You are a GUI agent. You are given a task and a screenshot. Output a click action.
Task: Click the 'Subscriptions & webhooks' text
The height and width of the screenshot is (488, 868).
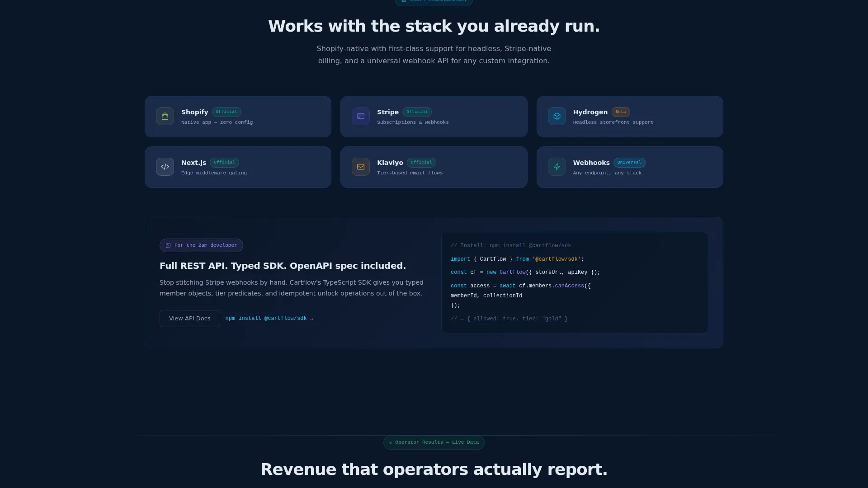[413, 122]
